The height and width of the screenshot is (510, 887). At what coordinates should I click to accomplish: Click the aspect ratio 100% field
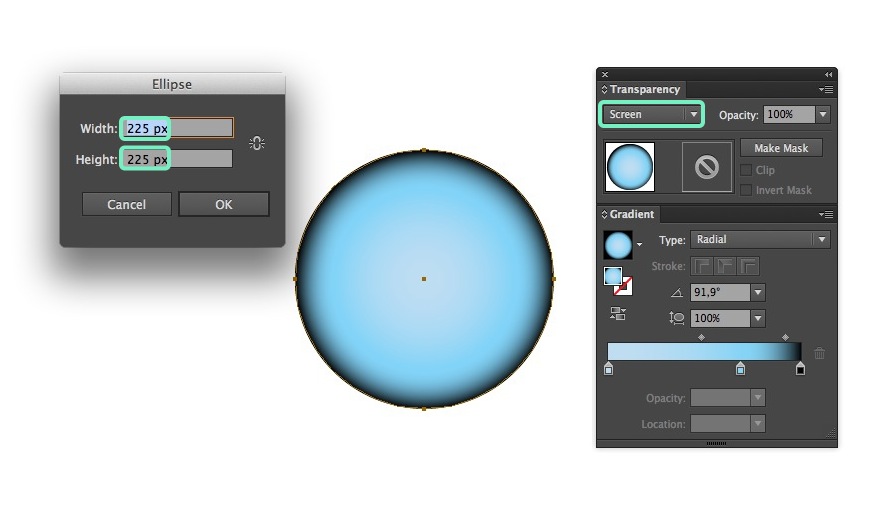click(720, 318)
